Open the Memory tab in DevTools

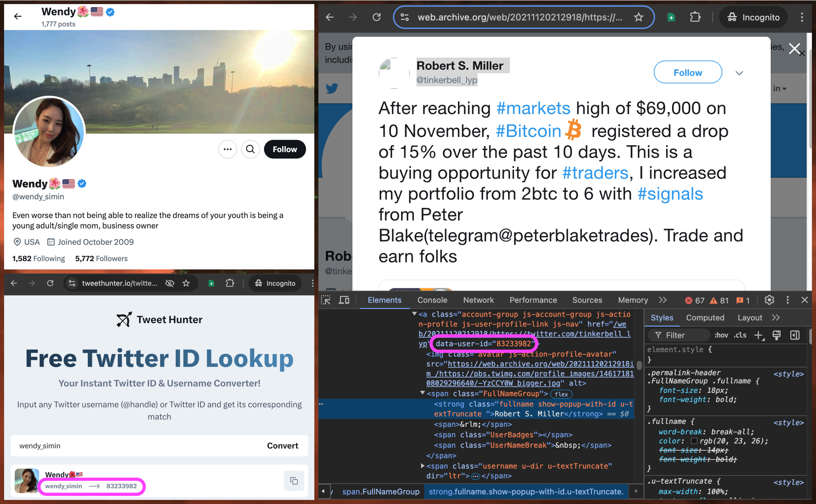click(633, 300)
